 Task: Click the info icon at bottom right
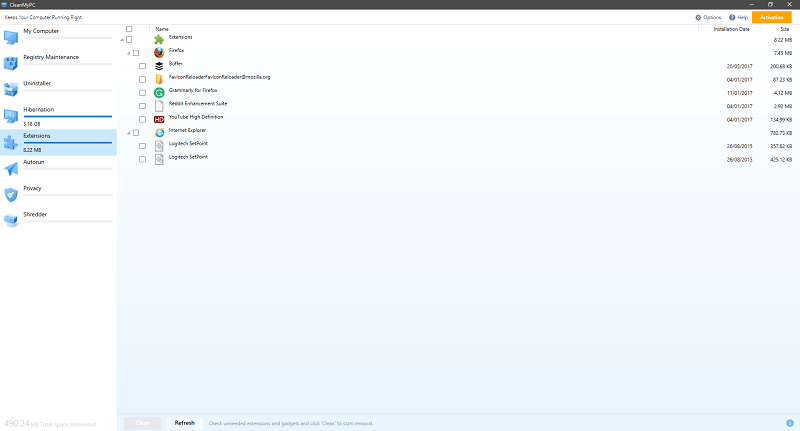coord(790,423)
